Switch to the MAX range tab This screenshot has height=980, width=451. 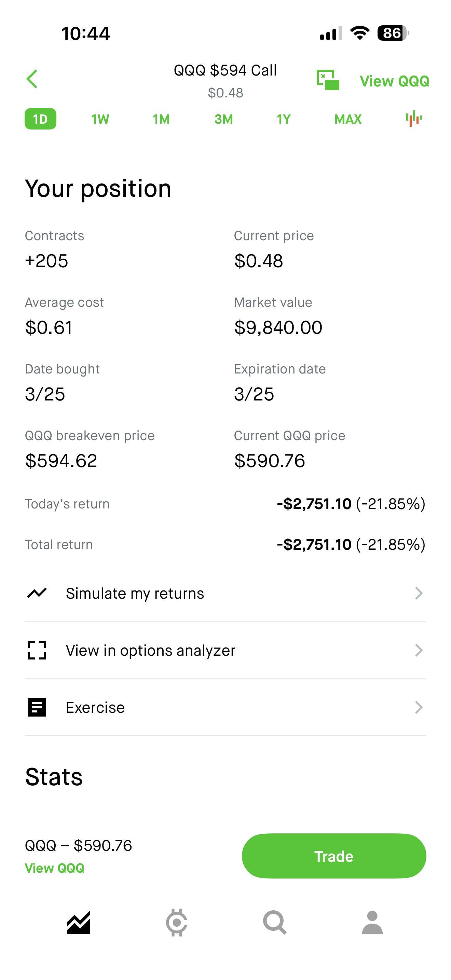point(347,119)
